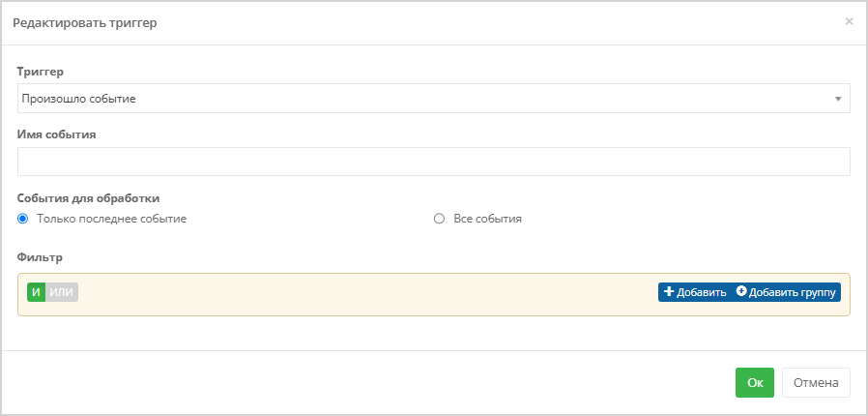Cancel editing with Отмена button
The height and width of the screenshot is (416, 868).
tap(816, 383)
